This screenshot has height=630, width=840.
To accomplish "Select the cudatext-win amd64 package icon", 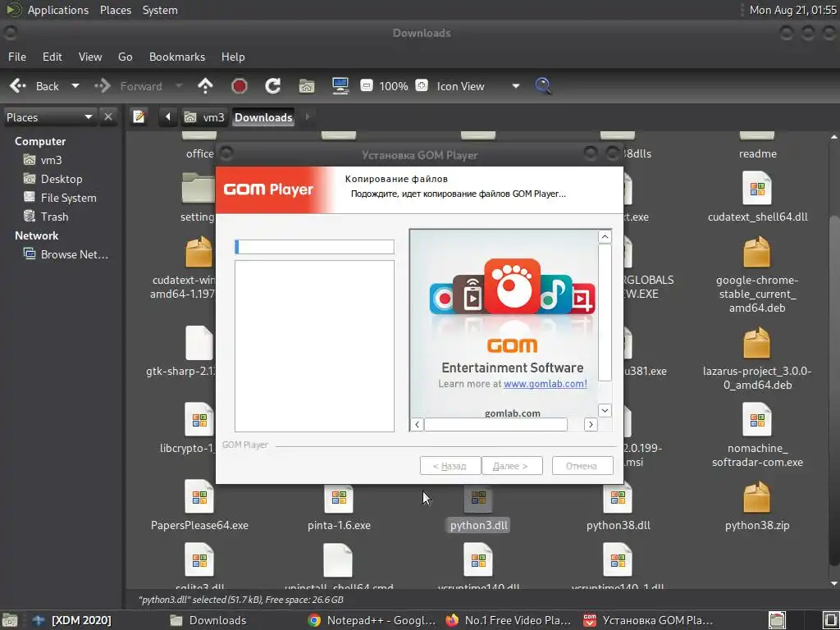I will (x=199, y=253).
